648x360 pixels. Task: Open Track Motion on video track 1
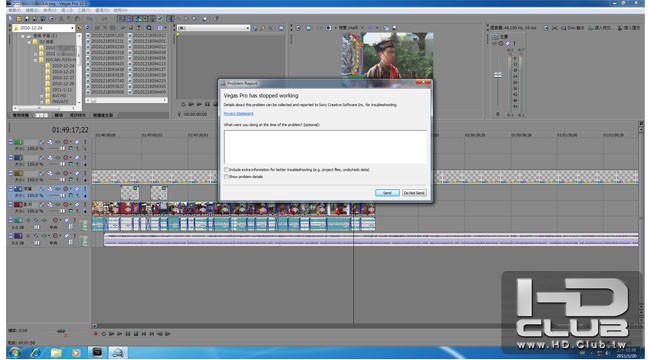pos(50,142)
